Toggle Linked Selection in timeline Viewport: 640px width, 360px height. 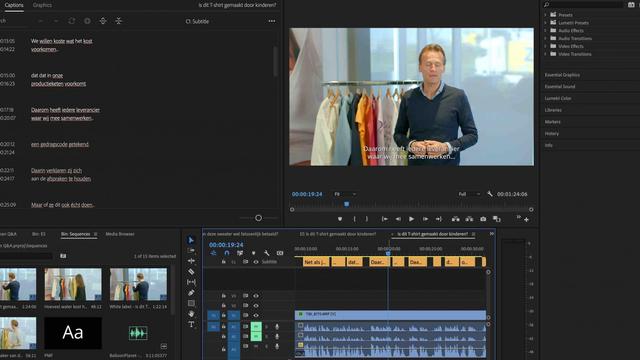coord(240,253)
